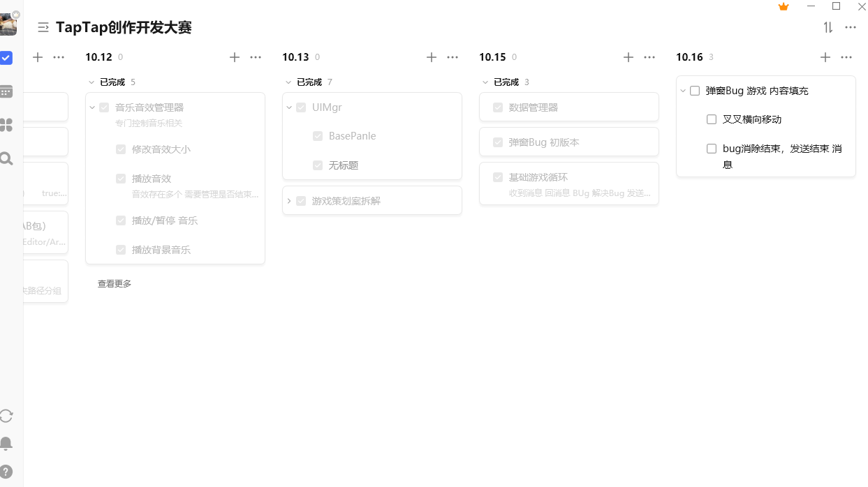Open the 弹窗Bug 初版本 task card
Viewport: 868px width, 487px height.
coord(569,142)
